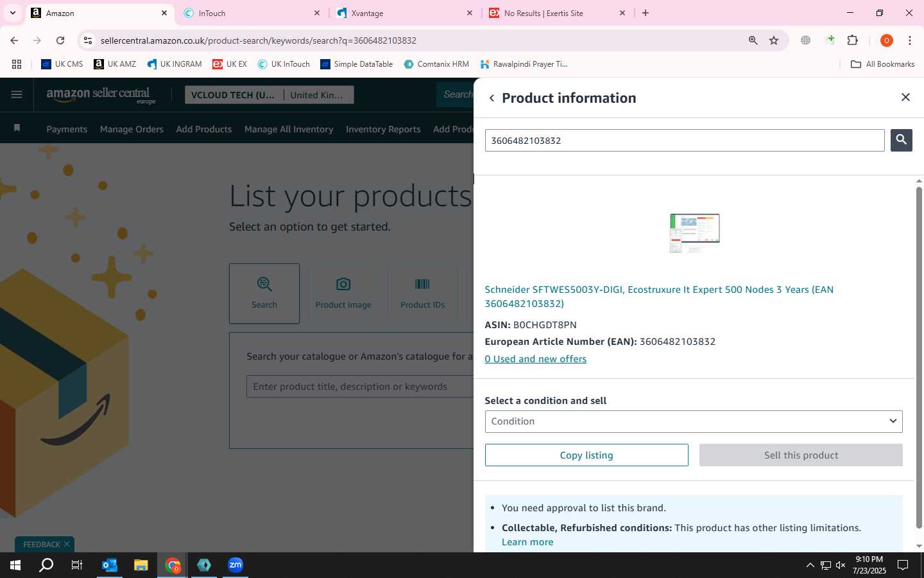Image resolution: width=924 pixels, height=578 pixels.
Task: Open the United Kingdom marketplace selector
Action: 318,95
